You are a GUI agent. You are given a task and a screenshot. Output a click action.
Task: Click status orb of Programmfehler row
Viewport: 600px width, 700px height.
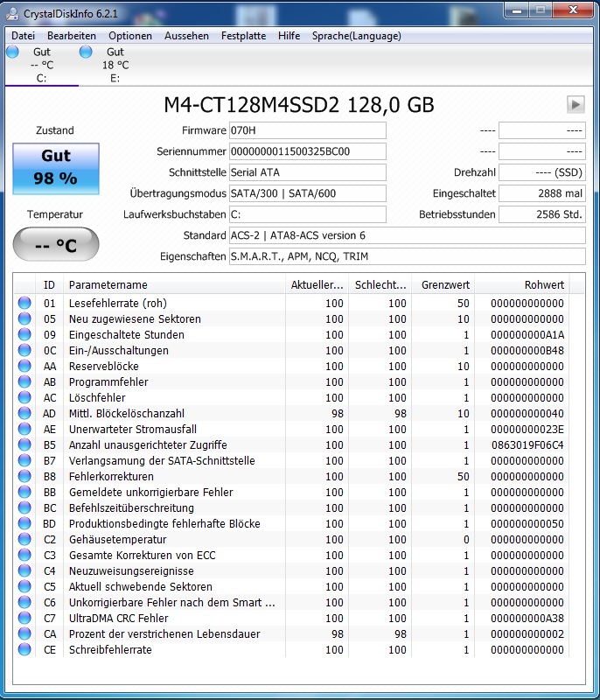(x=24, y=381)
